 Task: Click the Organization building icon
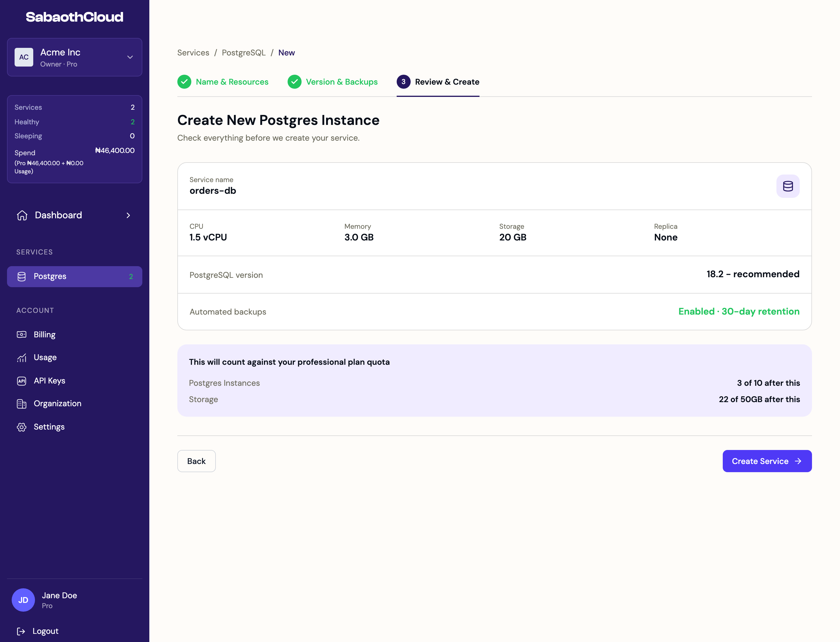(x=22, y=404)
